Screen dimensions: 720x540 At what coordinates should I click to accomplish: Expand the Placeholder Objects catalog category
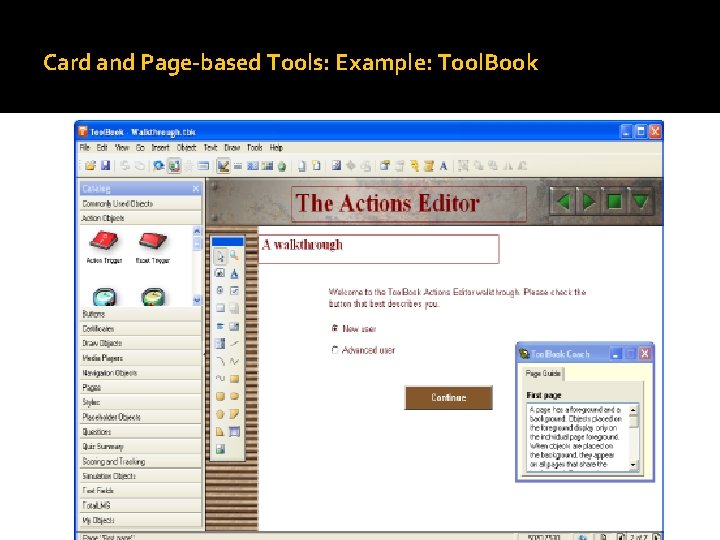click(141, 417)
